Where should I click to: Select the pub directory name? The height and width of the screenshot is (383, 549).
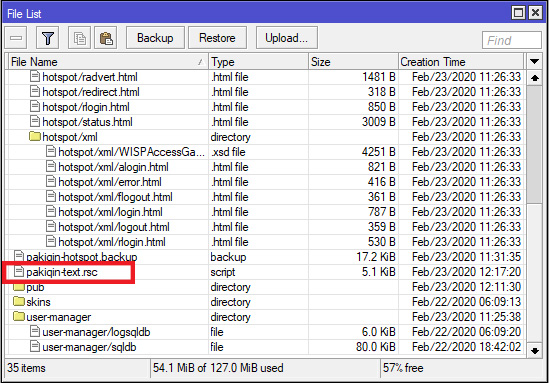point(35,288)
